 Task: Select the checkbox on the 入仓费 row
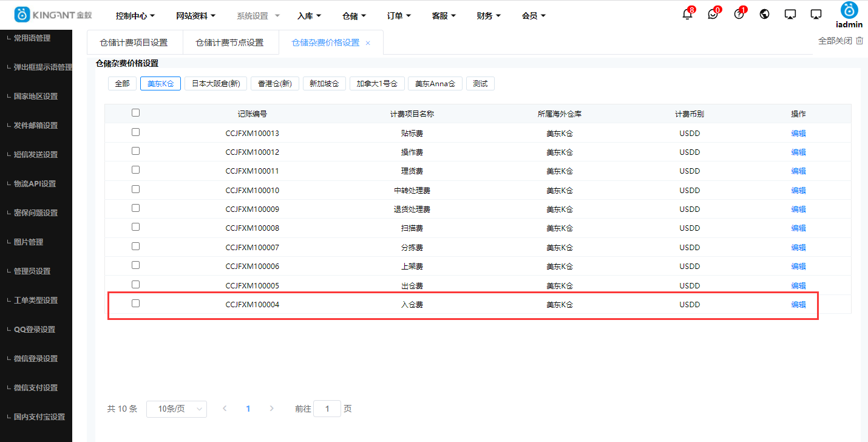click(135, 303)
